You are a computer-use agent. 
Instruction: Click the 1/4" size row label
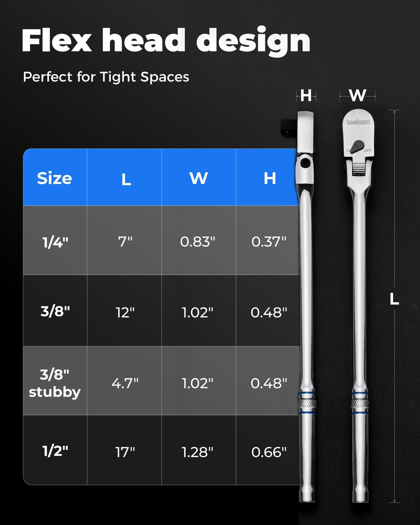click(55, 242)
